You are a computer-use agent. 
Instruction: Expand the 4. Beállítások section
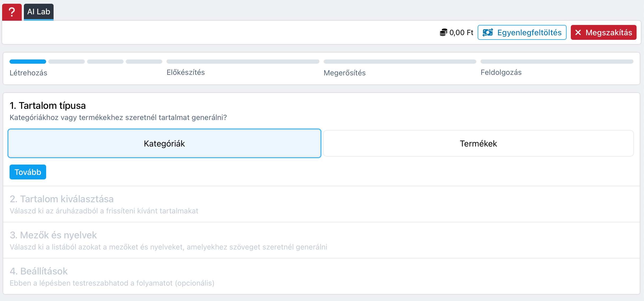pos(39,271)
